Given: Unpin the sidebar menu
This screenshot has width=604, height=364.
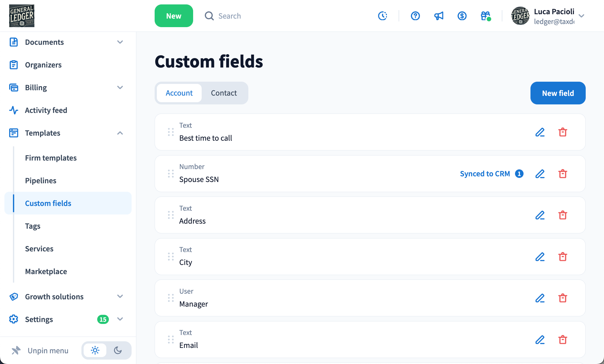Looking at the screenshot, I should point(40,351).
